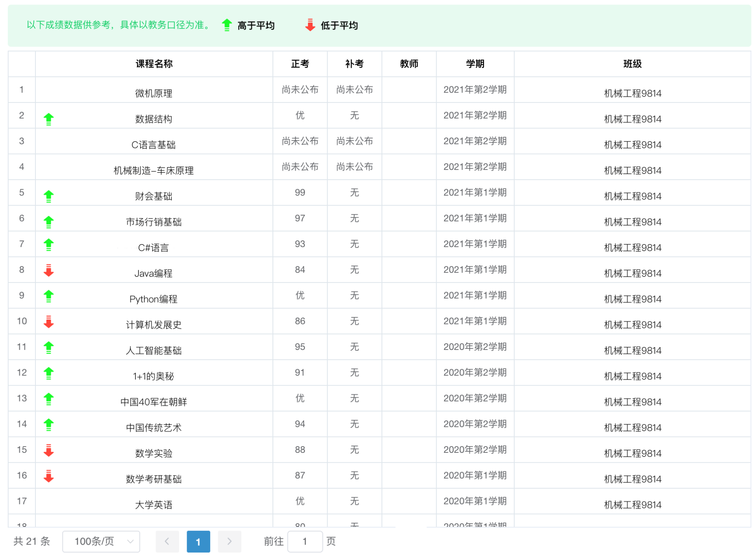Click green arrow in 高于平均 legend
Screen dimensions: 756x558
point(226,25)
